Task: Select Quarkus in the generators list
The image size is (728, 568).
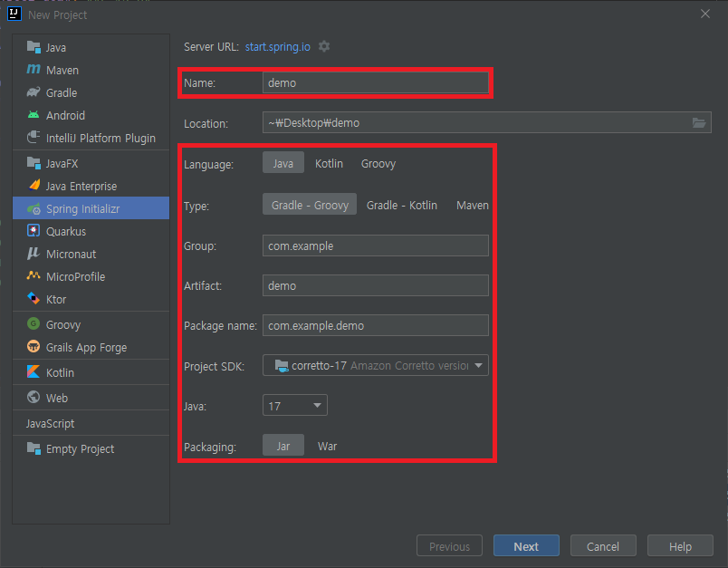Action: (x=91, y=231)
